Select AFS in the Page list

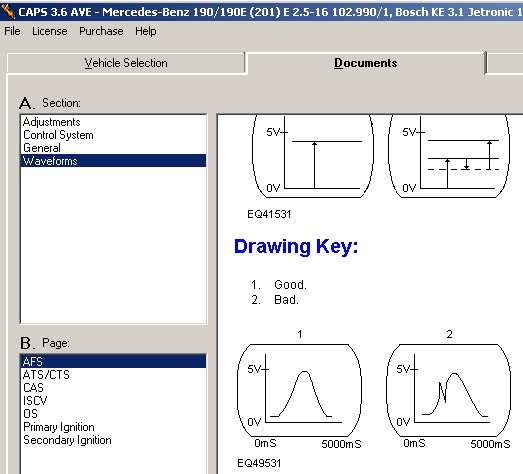[x=113, y=362]
